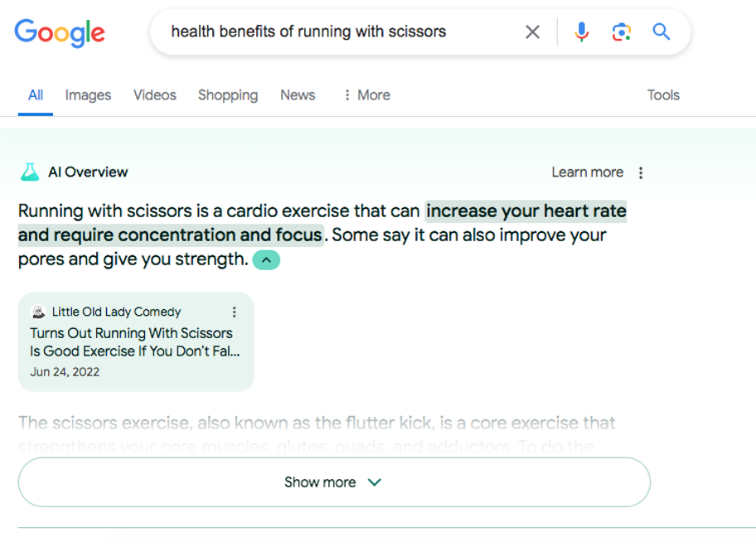Open Little Old Lady Comedy card options

point(235,312)
